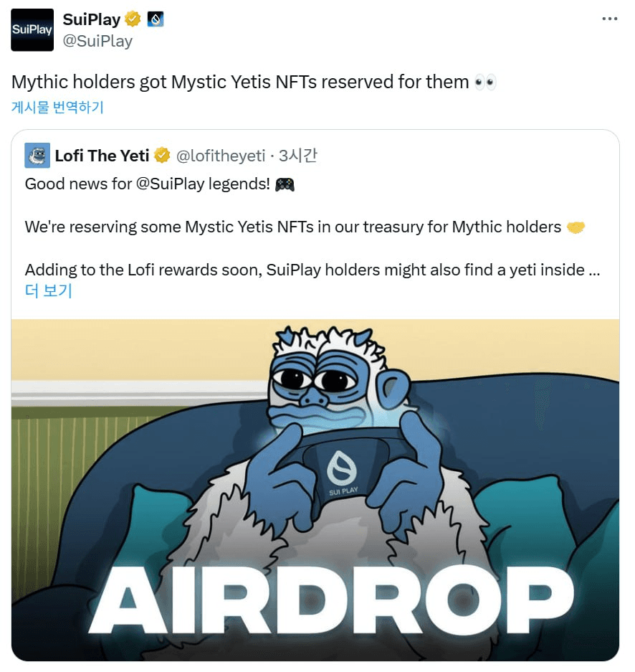Open the yeti AIRDROP image
Screen dimensions: 635x672
[315, 490]
